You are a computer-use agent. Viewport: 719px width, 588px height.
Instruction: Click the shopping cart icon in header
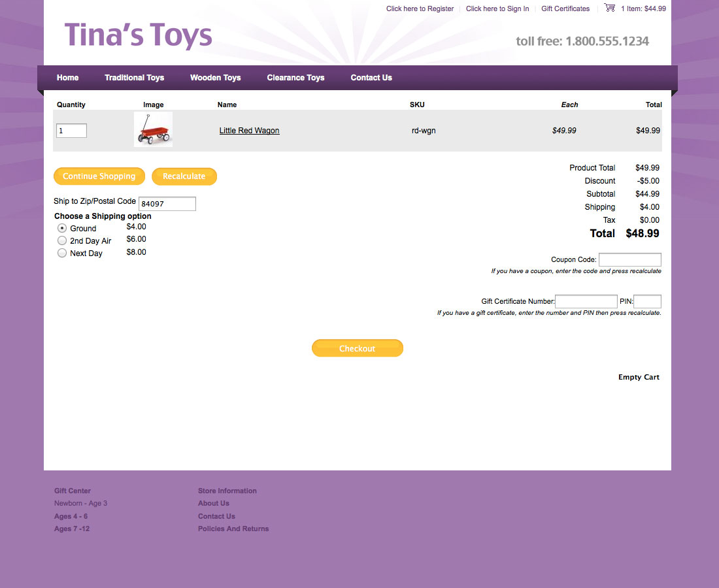[x=609, y=8]
